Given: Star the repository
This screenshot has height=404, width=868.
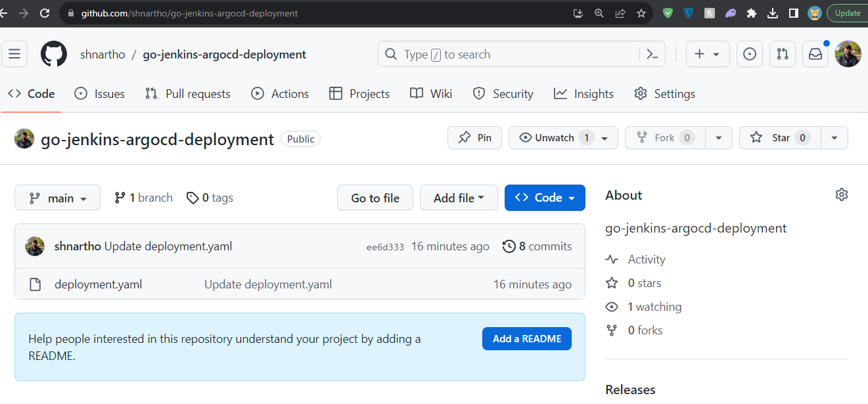Looking at the screenshot, I should [780, 138].
